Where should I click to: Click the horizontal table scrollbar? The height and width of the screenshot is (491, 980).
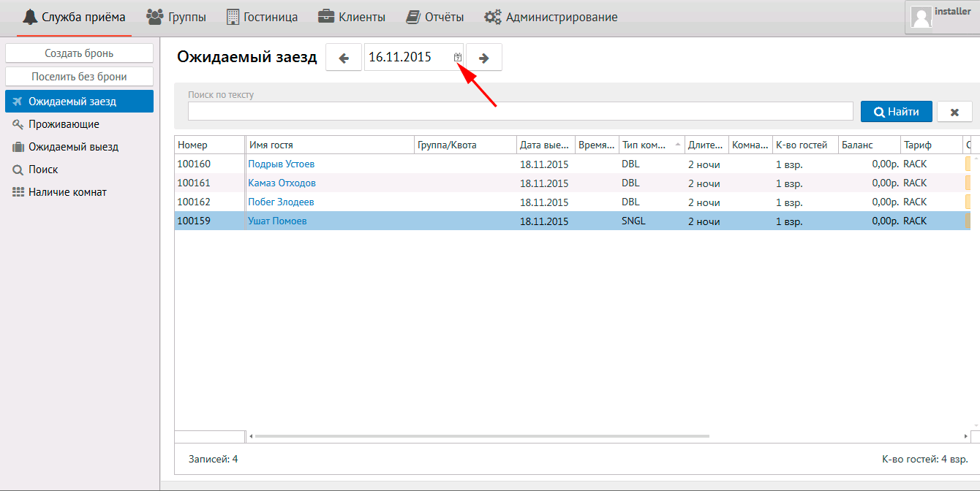[483, 436]
